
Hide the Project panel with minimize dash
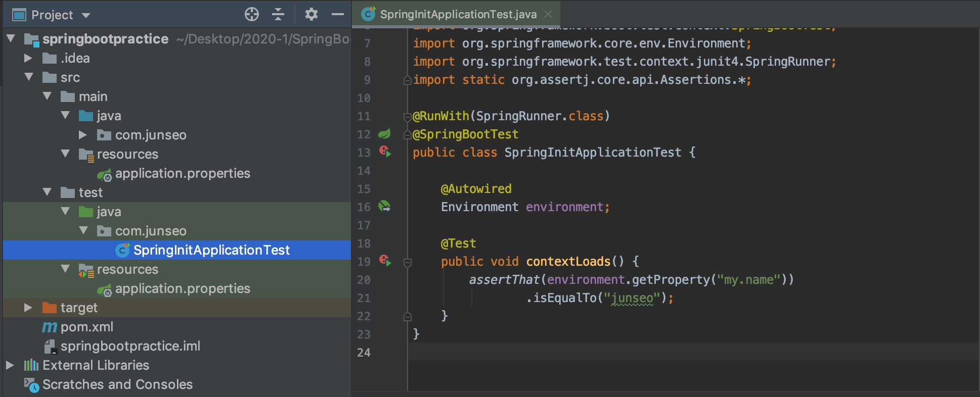coord(338,14)
